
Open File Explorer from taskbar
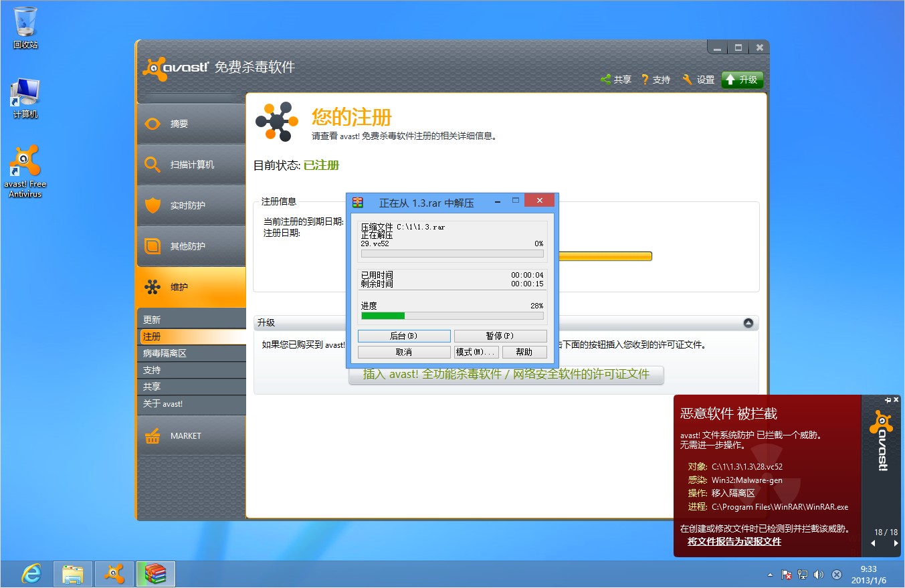pyautogui.click(x=73, y=574)
